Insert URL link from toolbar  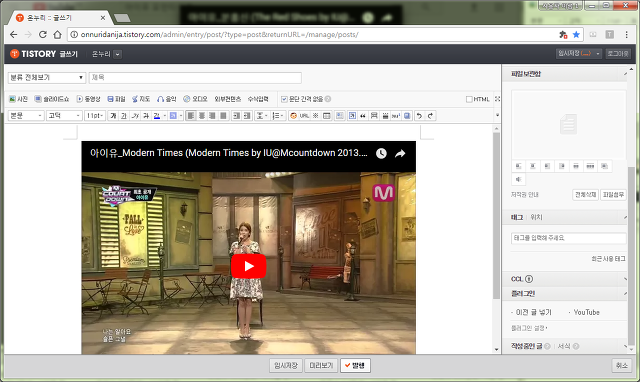[304, 116]
